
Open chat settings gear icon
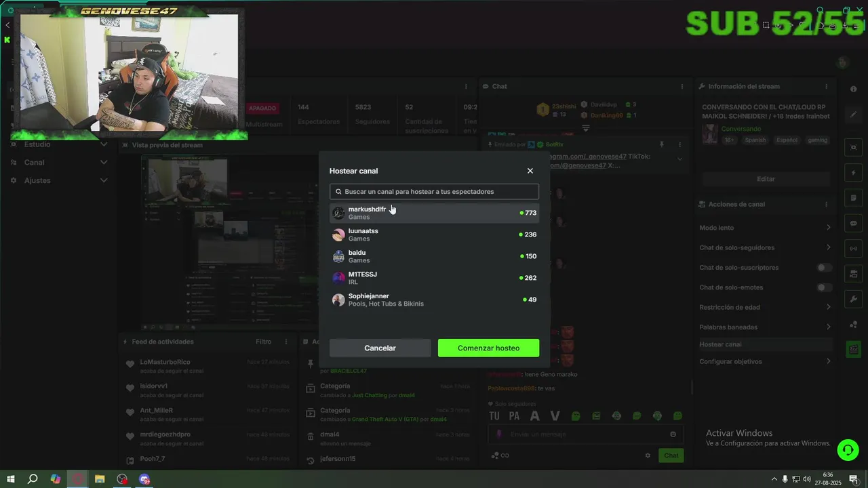tap(648, 455)
